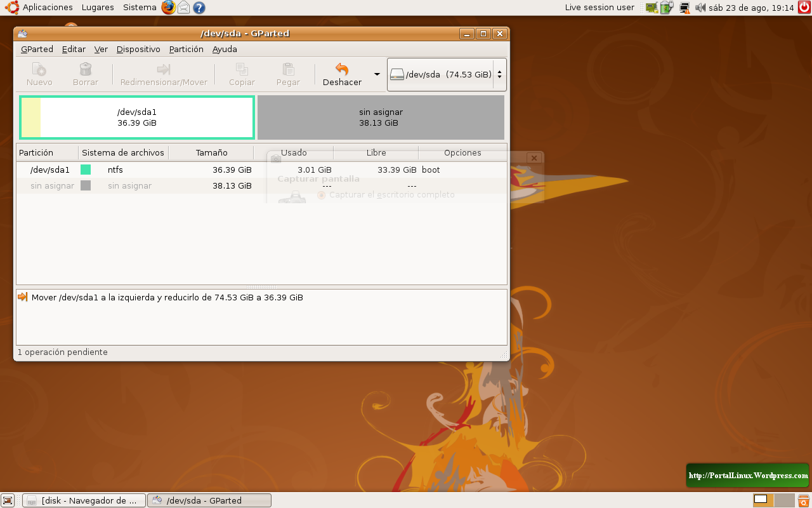The width and height of the screenshot is (812, 508).
Task: Switch to the first workspace
Action: pyautogui.click(x=763, y=500)
